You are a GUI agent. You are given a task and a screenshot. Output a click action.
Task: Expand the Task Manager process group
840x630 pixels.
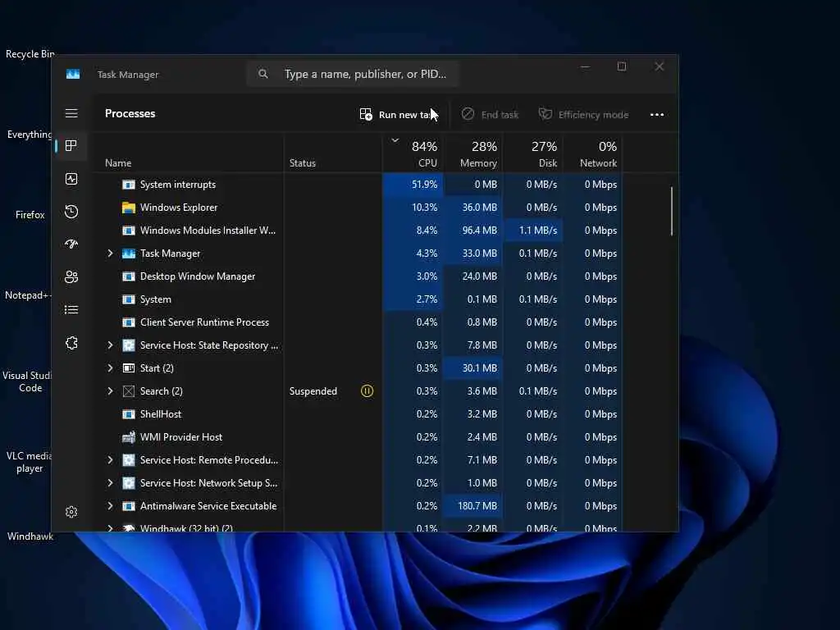111,253
